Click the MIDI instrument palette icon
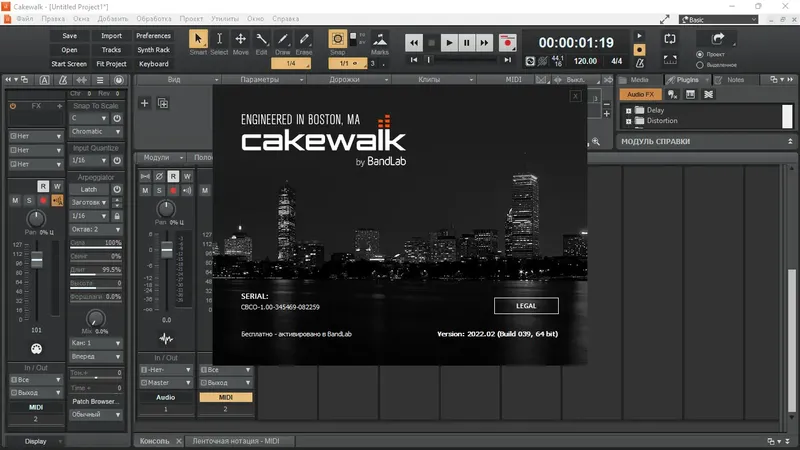The image size is (800, 450). (36, 349)
